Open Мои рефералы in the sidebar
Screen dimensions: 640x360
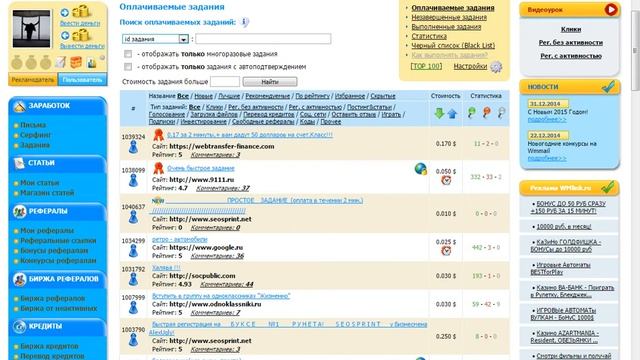click(47, 231)
